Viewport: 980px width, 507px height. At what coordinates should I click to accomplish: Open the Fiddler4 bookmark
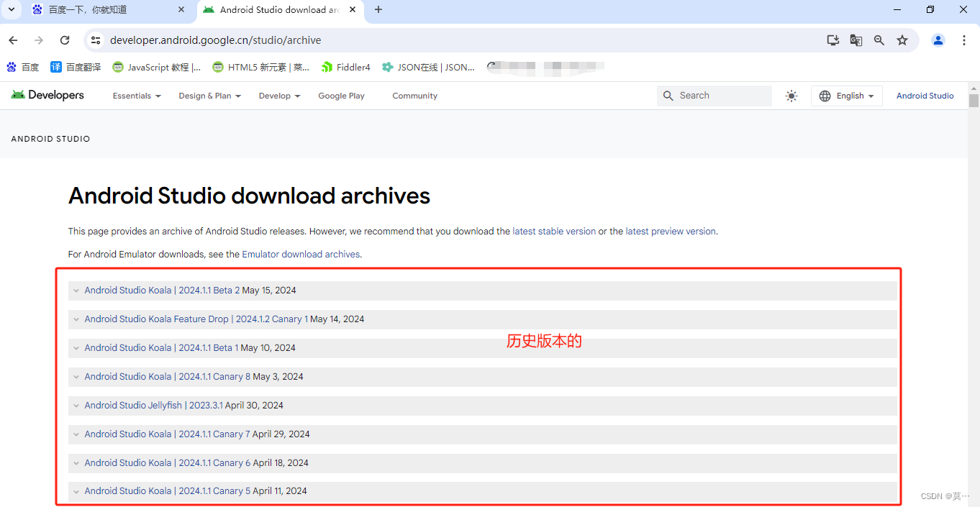pyautogui.click(x=346, y=67)
